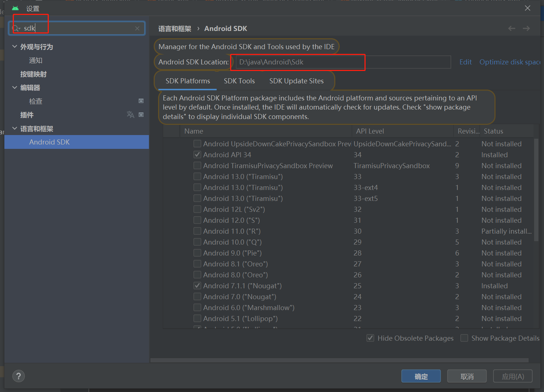This screenshot has height=392, width=544.
Task: Click the Android Studio logo icon
Action: click(x=15, y=8)
